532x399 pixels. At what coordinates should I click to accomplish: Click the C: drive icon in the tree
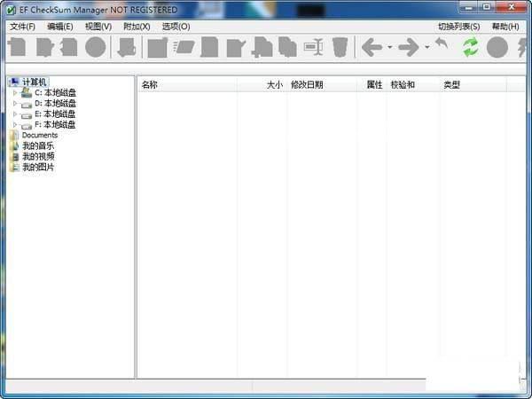[27, 92]
